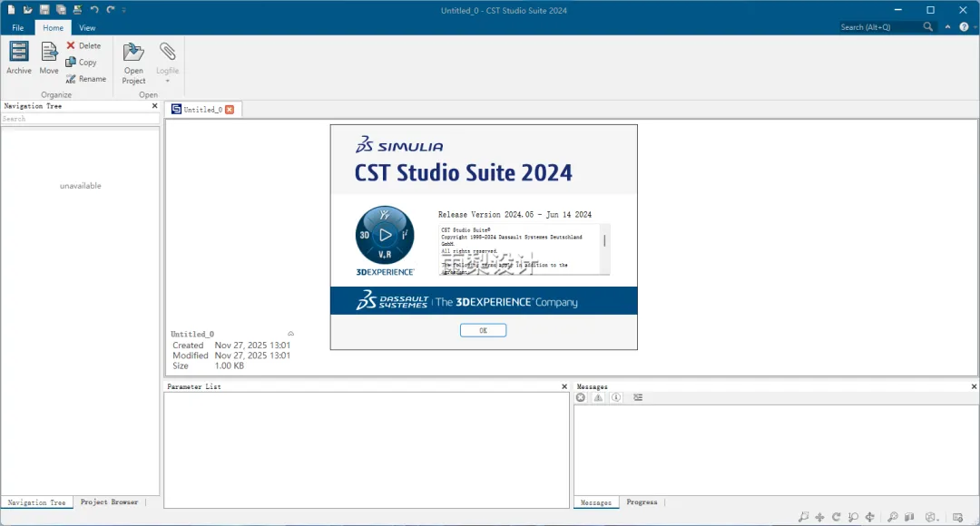Click the Modified Nov 27, 2025 13:01 value

point(252,356)
